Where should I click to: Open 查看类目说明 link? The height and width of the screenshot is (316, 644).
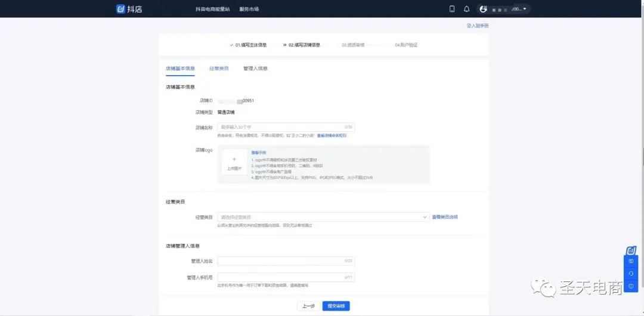click(445, 217)
